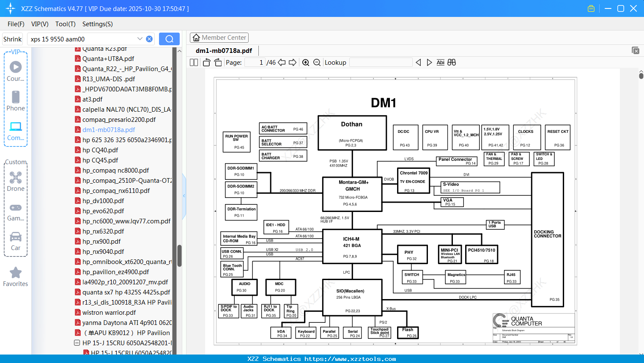
Task: Go to next page arrow
Action: click(x=293, y=62)
